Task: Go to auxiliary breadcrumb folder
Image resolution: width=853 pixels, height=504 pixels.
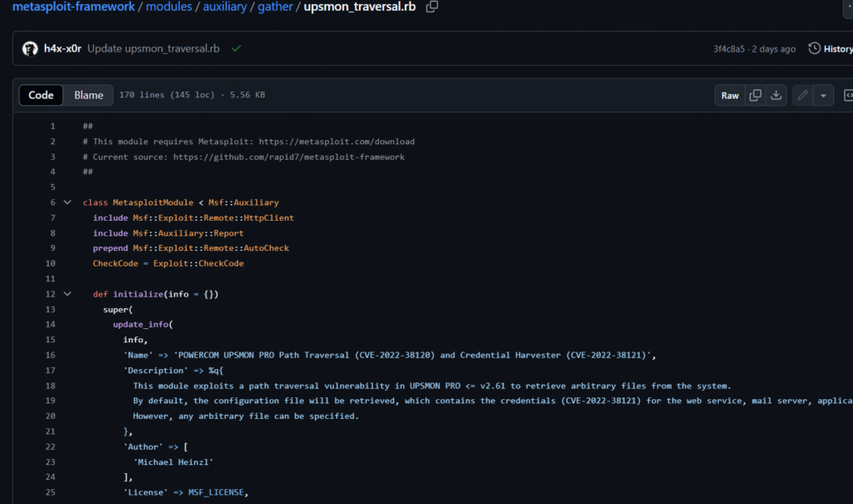Action: [225, 7]
